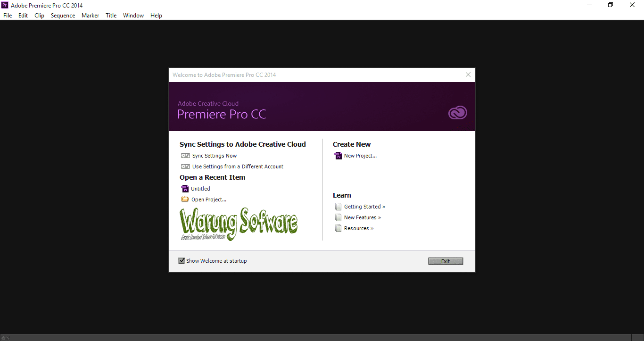Click the New Project Pr icon
The width and height of the screenshot is (644, 341).
[338, 156]
